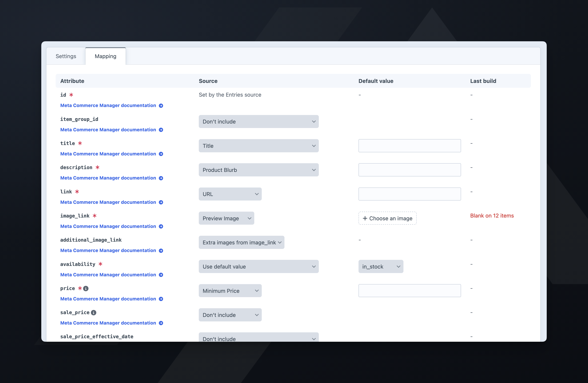
Task: Click arrow icon beside image_link documentation
Action: tap(161, 227)
